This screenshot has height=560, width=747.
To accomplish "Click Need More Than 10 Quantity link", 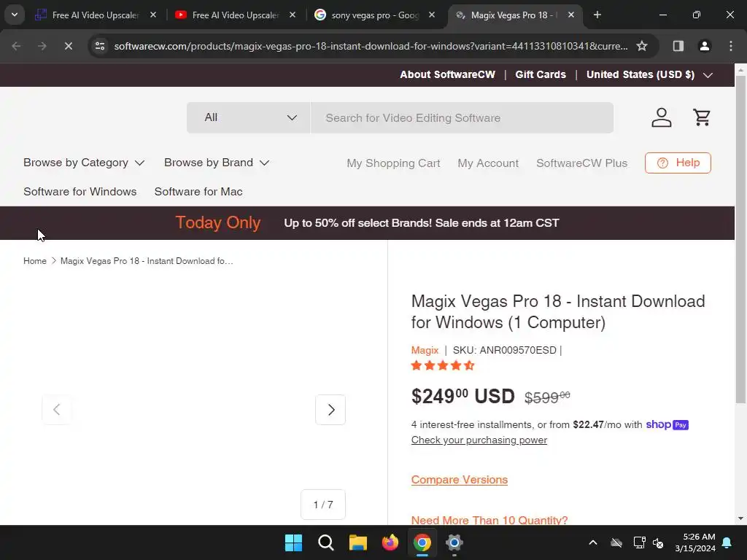I will coord(489,519).
